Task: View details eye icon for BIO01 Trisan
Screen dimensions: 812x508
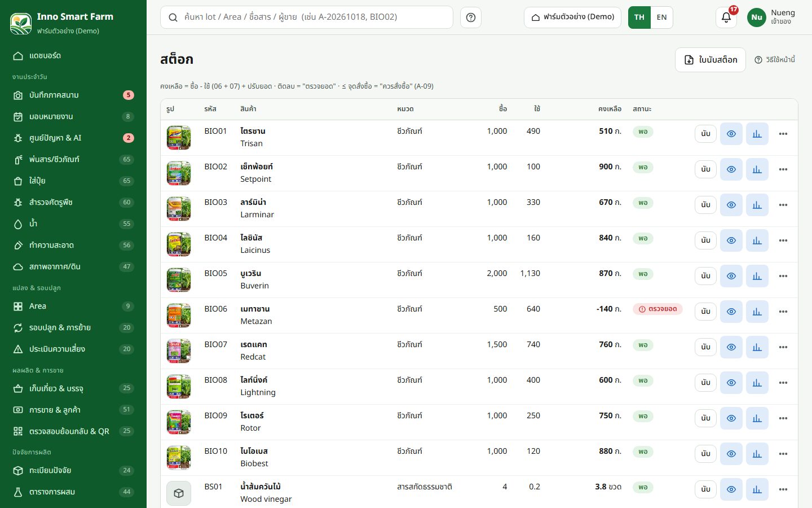Action: tap(731, 134)
